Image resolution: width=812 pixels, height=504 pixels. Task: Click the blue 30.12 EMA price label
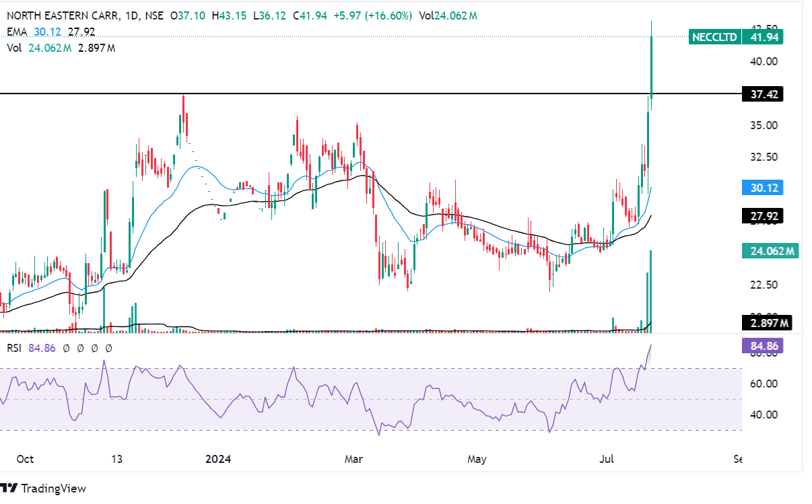pyautogui.click(x=764, y=188)
